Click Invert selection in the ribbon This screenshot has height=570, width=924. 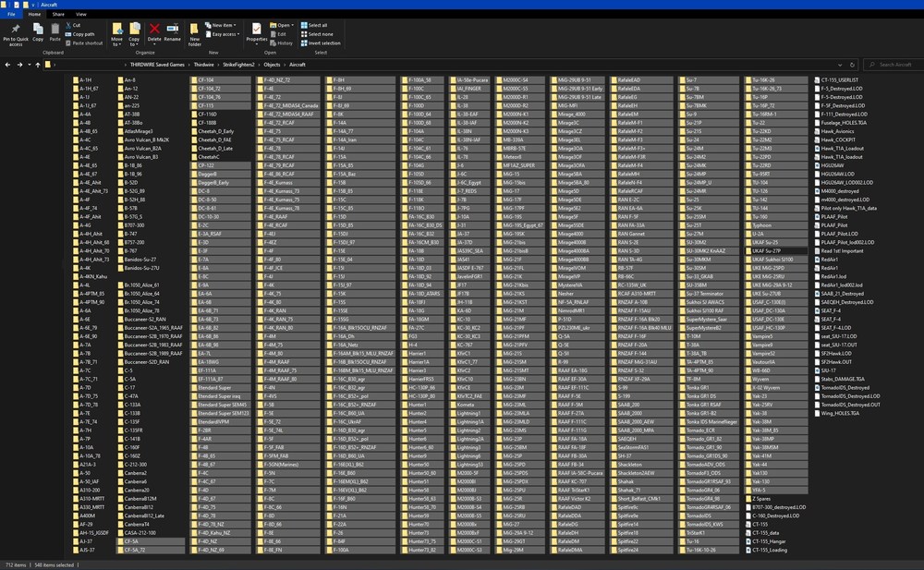pyautogui.click(x=321, y=43)
